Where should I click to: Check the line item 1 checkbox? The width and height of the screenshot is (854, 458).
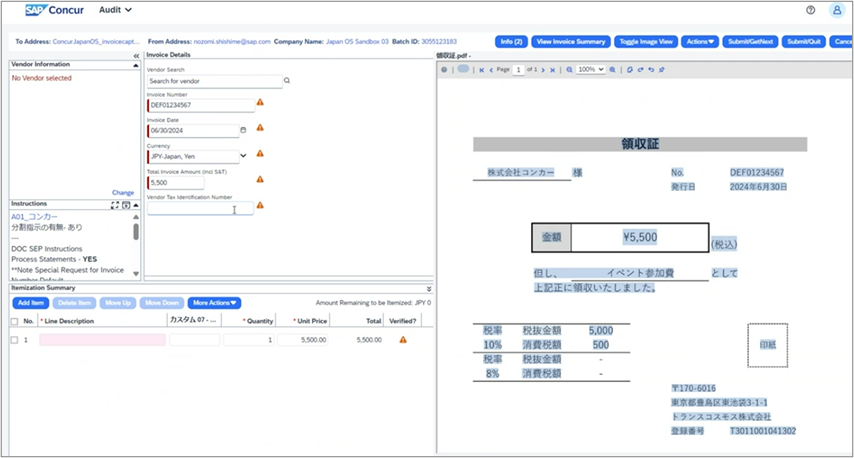coord(14,340)
